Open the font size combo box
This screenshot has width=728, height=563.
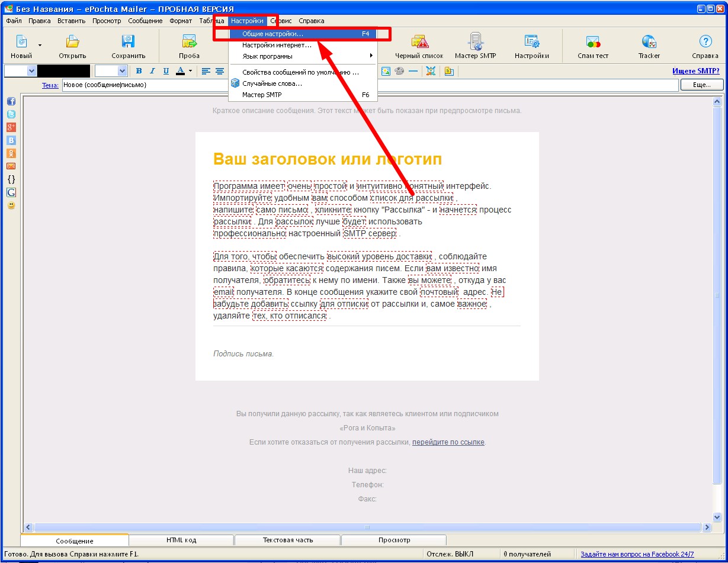111,71
